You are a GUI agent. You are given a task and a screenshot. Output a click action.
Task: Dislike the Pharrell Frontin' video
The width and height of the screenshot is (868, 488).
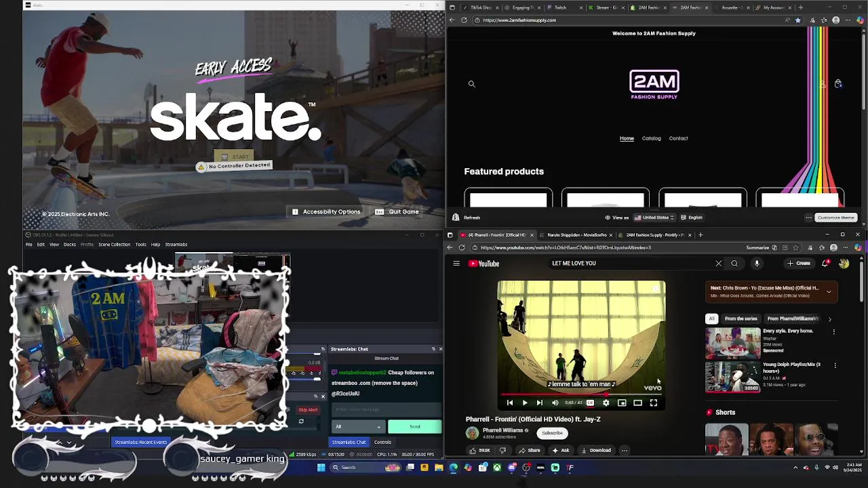point(502,450)
